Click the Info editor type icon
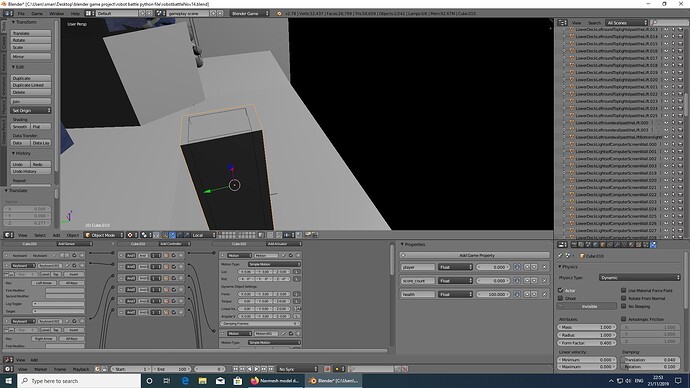Screen dimensions: 690x388 8,14
